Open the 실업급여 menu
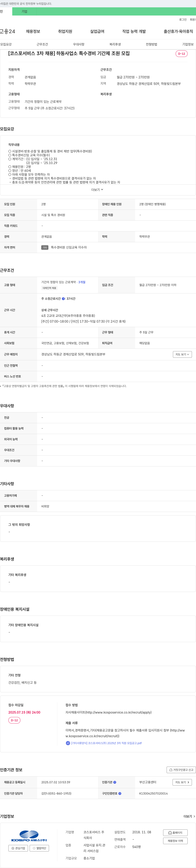Viewport: 196px width, 868px height. 97,31
